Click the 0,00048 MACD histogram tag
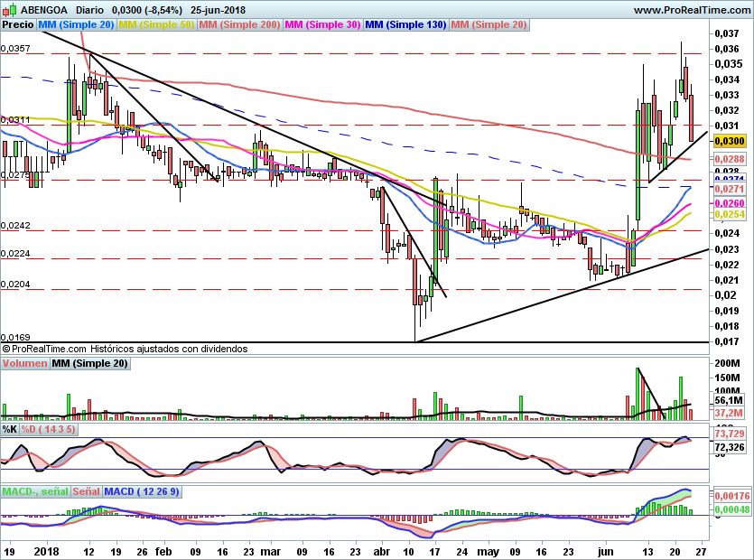754x560 pixels. 732,510
